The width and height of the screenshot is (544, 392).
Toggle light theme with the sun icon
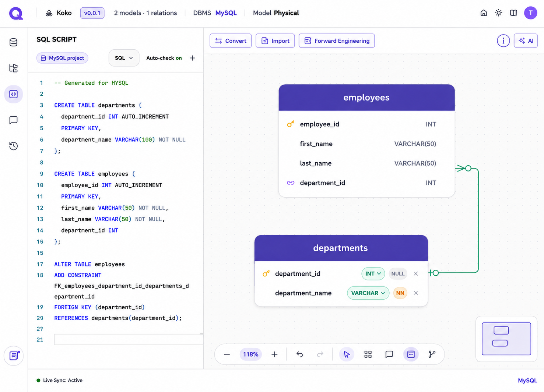point(499,13)
